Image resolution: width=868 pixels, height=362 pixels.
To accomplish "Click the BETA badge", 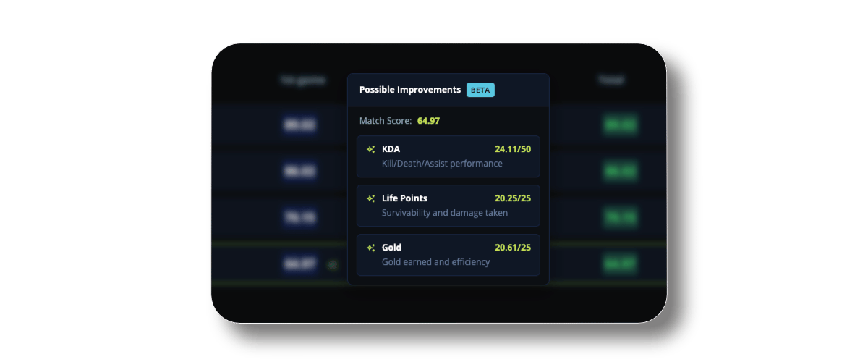I will [x=480, y=90].
